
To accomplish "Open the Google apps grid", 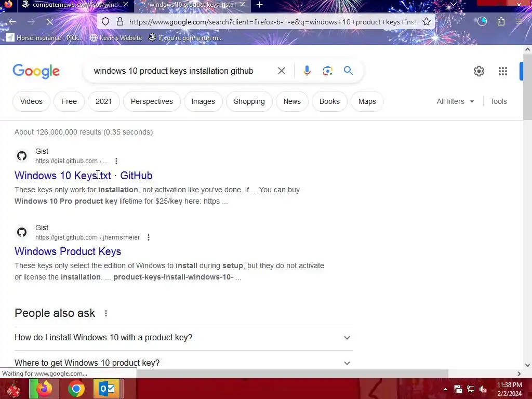I will [502, 71].
